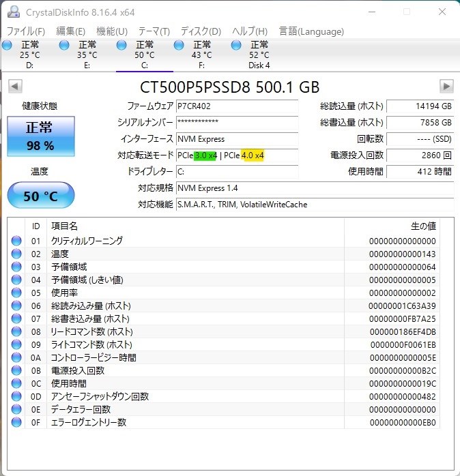The height and width of the screenshot is (476, 460).
Task: Select raw value 000000000143 of 温度
Action: click(x=402, y=254)
